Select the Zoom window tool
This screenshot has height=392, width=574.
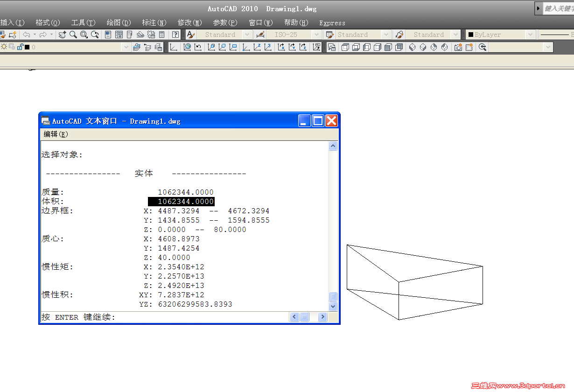(84, 35)
